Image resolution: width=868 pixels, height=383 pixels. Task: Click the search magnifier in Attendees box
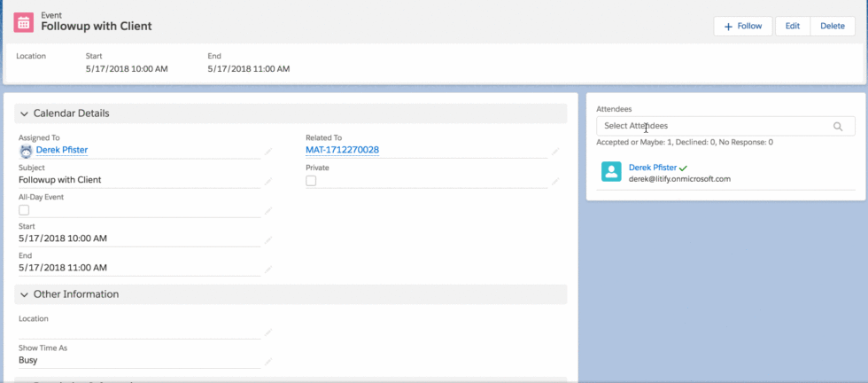[x=838, y=127]
